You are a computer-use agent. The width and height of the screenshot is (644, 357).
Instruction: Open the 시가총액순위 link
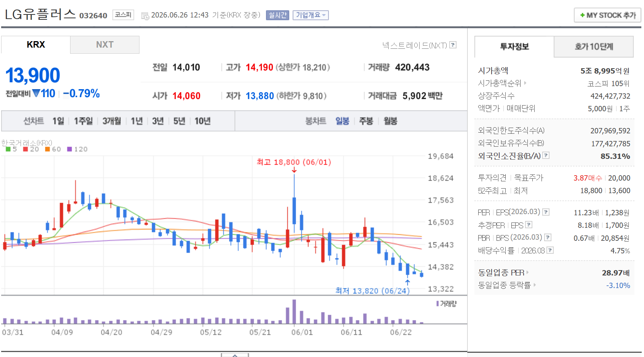500,83
